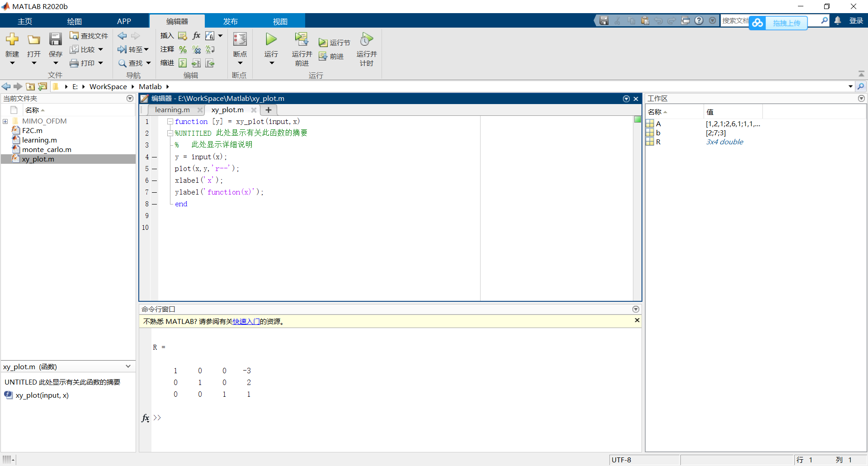Click the decrease indent icon
The width and height of the screenshot is (868, 466).
(210, 63)
